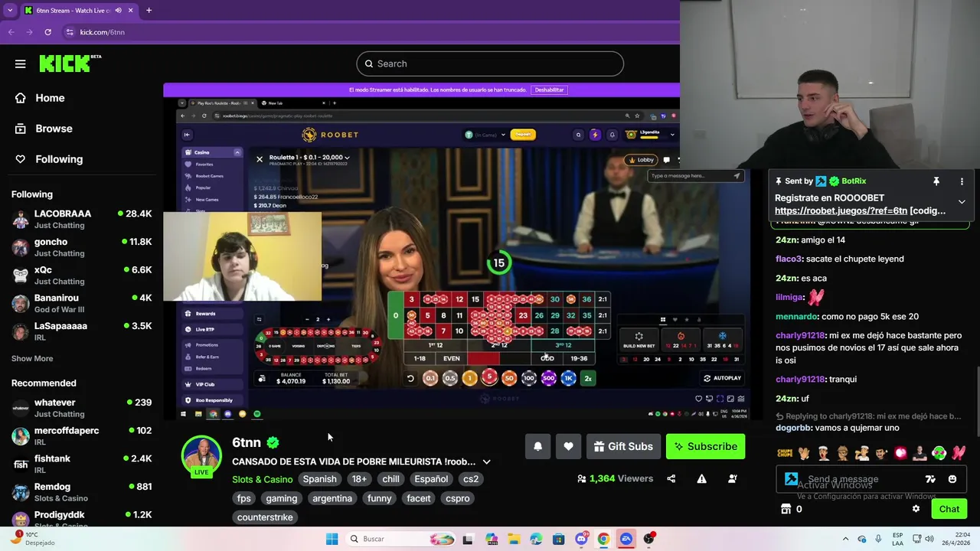Click the 1,364 Viewers count
Viewport: 980px width, 551px height.
[616, 478]
